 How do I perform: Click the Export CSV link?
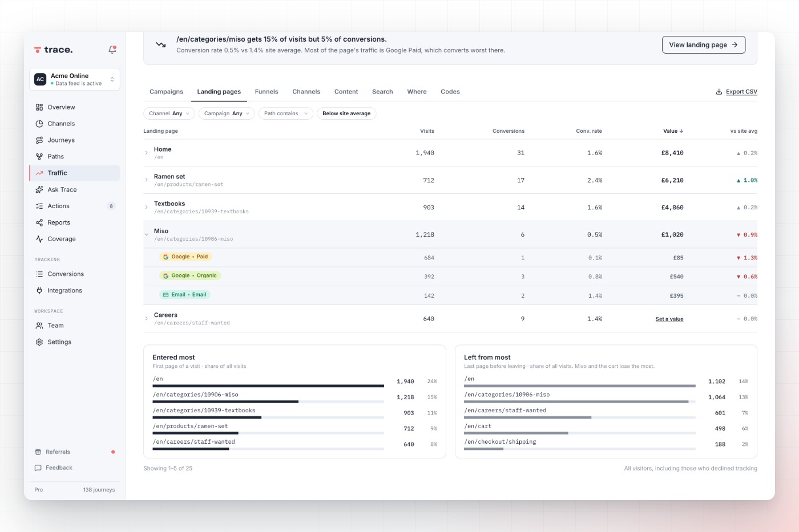(x=741, y=92)
